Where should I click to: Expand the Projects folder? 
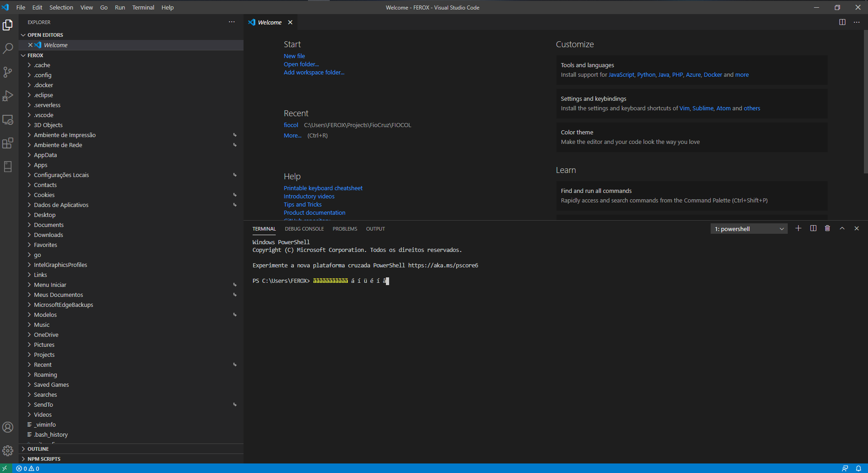132,355
